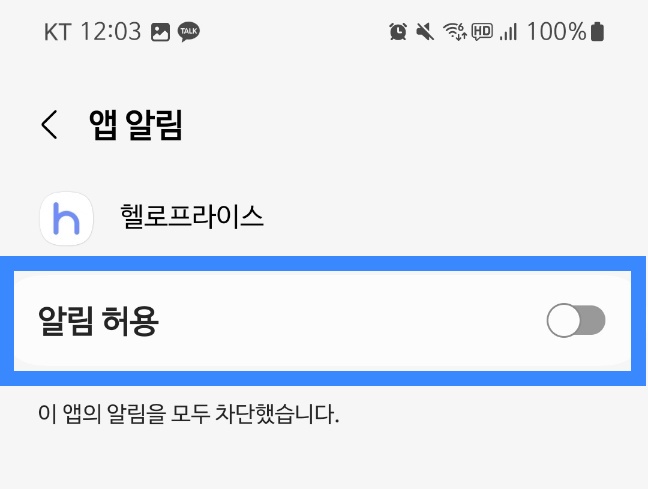This screenshot has height=489, width=648.
Task: Tap the battery icon in status bar
Action: pos(598,32)
